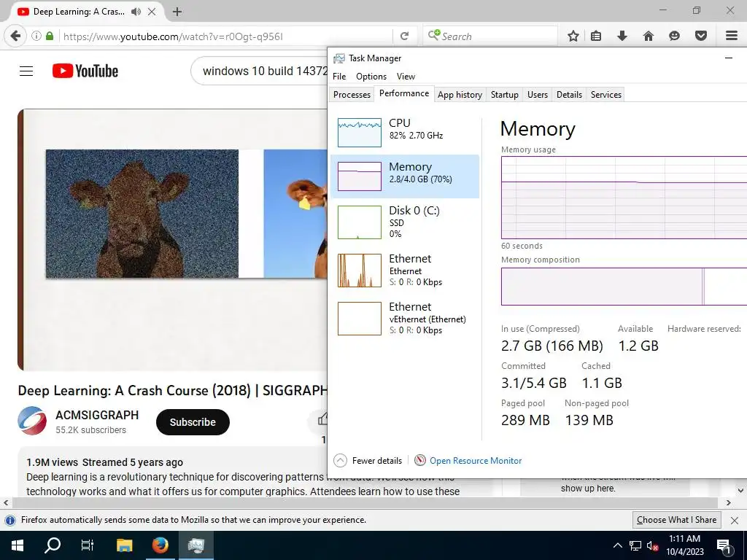Open the smiley Hello icon in Firefox toolbar
This screenshot has height=560, width=747.
[x=674, y=36]
